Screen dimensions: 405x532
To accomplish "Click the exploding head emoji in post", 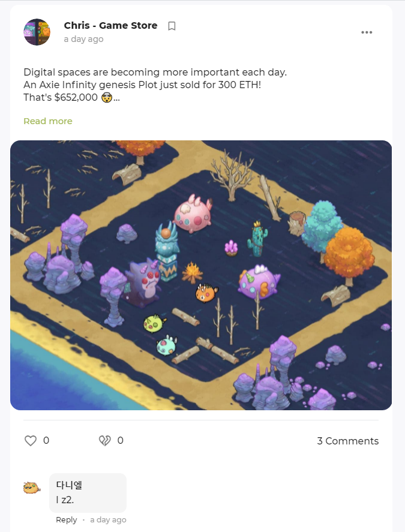I will (107, 98).
